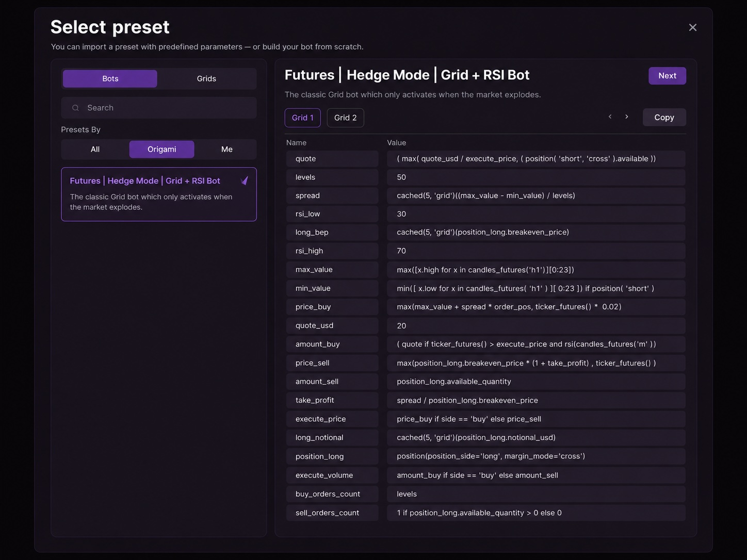Click the Next button

coord(667,76)
